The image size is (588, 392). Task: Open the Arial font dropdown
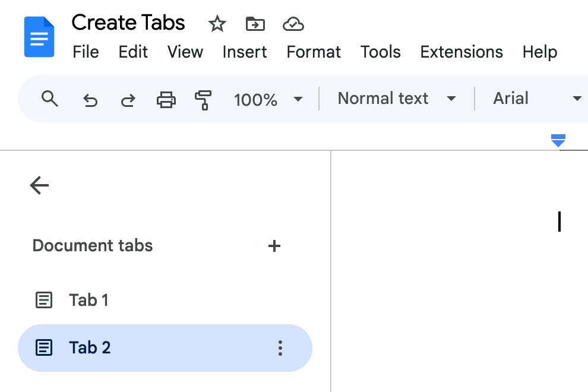pos(532,99)
